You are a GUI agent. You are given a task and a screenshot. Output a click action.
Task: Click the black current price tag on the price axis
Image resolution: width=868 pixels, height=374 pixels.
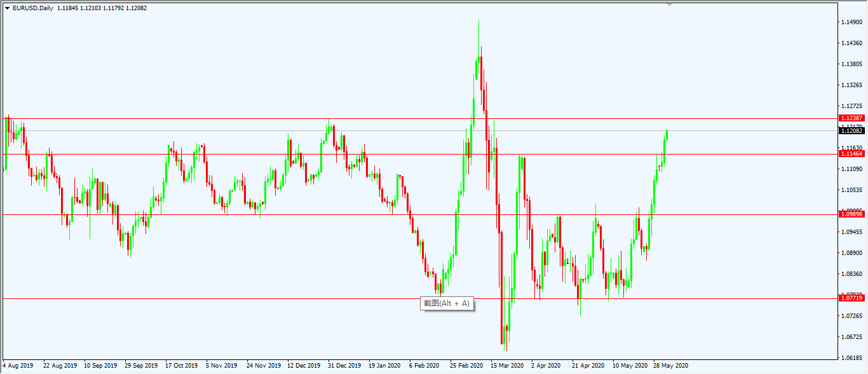point(851,130)
